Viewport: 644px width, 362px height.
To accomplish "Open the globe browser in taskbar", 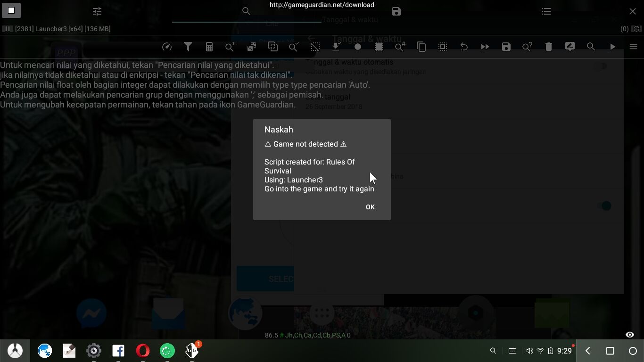I will tap(45, 351).
